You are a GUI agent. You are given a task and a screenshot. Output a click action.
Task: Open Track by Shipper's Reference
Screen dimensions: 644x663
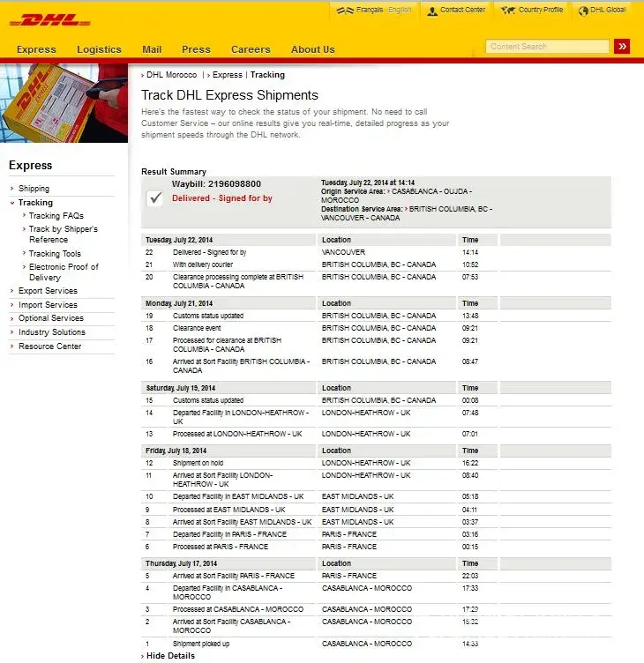tap(63, 235)
